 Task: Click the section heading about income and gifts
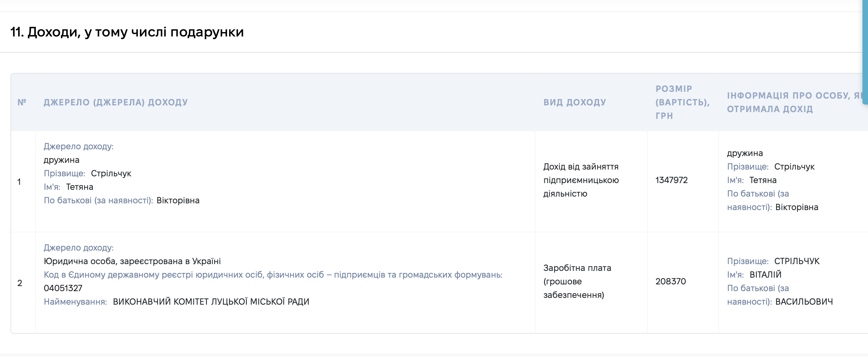click(127, 32)
